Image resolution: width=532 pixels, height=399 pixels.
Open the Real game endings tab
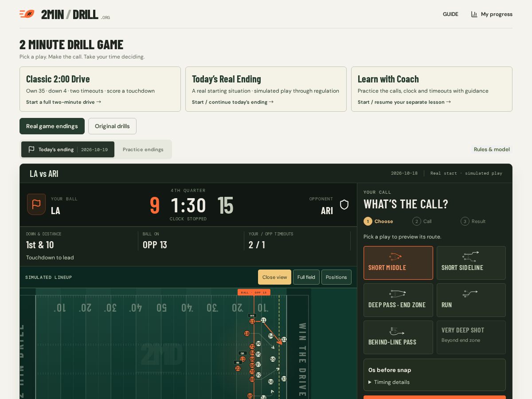click(x=52, y=126)
